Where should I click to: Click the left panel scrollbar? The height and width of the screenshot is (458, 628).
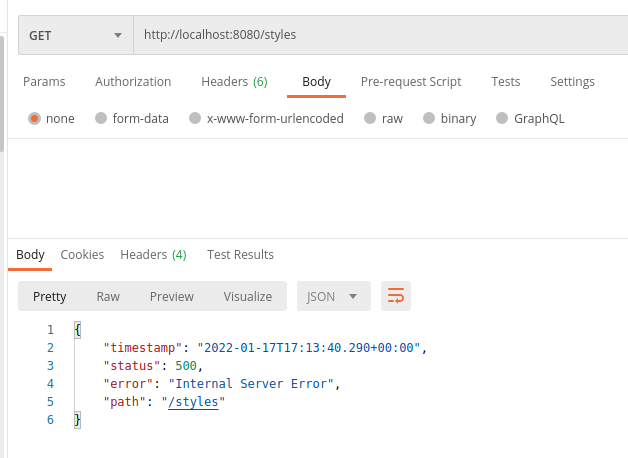click(2, 94)
